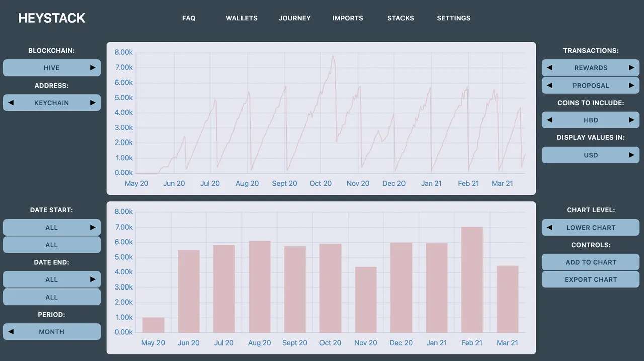Image resolution: width=644 pixels, height=361 pixels.
Task: Click the second ALL button under Date End
Action: (x=52, y=297)
